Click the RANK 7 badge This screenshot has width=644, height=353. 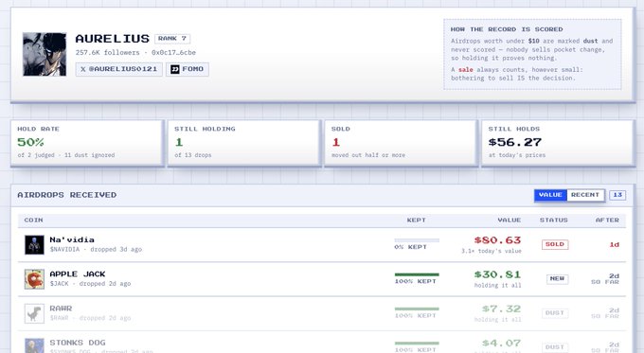tap(172, 39)
